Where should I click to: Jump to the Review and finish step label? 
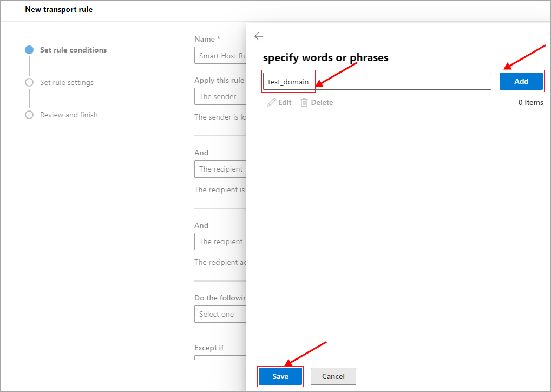[69, 115]
